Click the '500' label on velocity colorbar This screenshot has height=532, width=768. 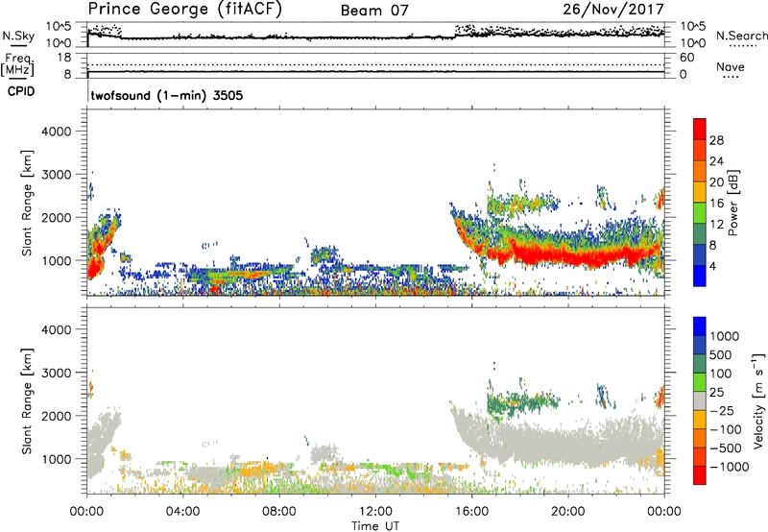[x=721, y=355]
